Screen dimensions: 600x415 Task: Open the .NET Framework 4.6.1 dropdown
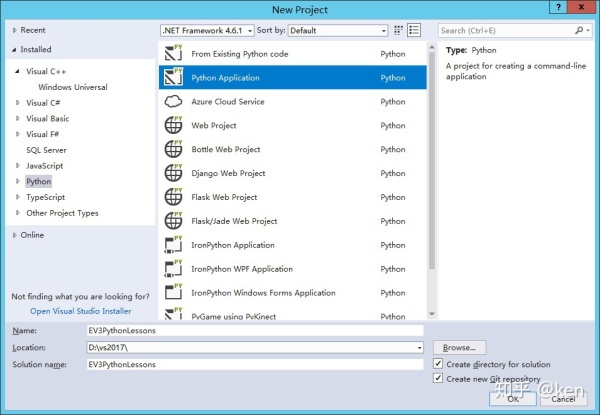tap(207, 31)
